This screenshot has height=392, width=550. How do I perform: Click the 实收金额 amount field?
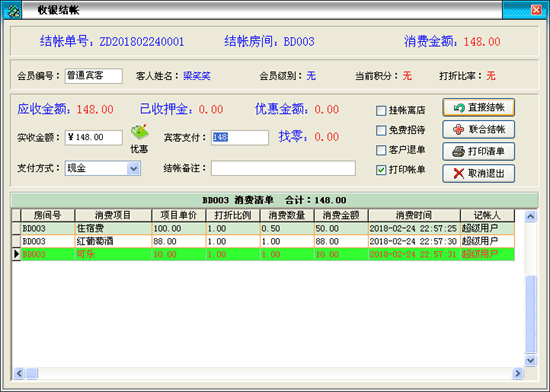(94, 138)
